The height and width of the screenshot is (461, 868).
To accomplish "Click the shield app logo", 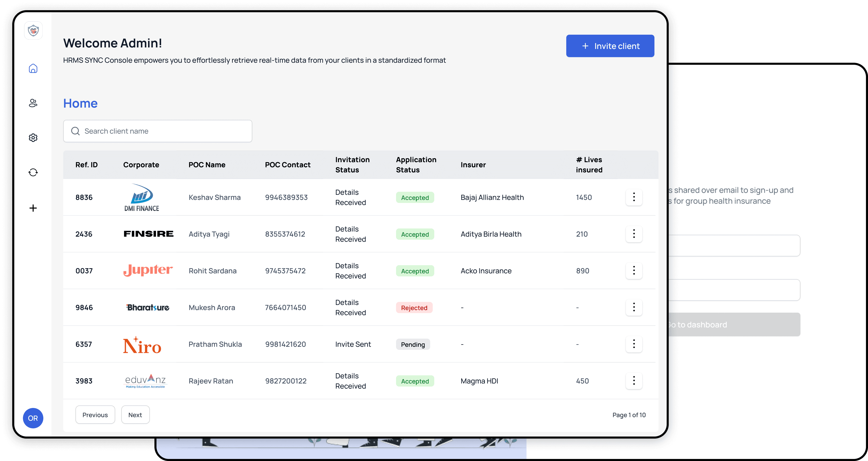I will (33, 31).
